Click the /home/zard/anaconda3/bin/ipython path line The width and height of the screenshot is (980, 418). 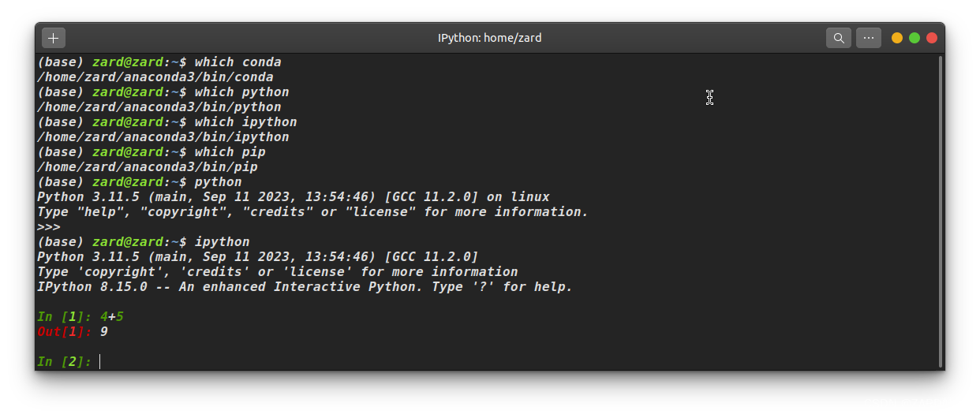(x=163, y=137)
